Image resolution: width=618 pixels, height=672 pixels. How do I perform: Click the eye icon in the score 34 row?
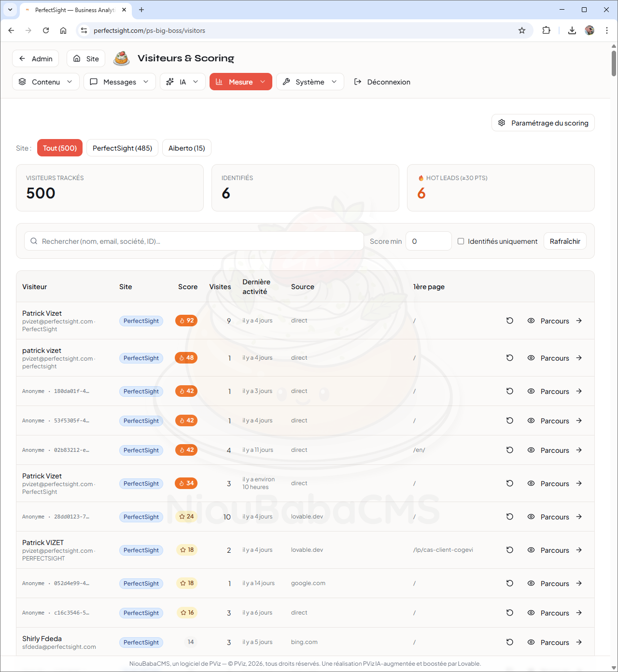[x=531, y=483]
